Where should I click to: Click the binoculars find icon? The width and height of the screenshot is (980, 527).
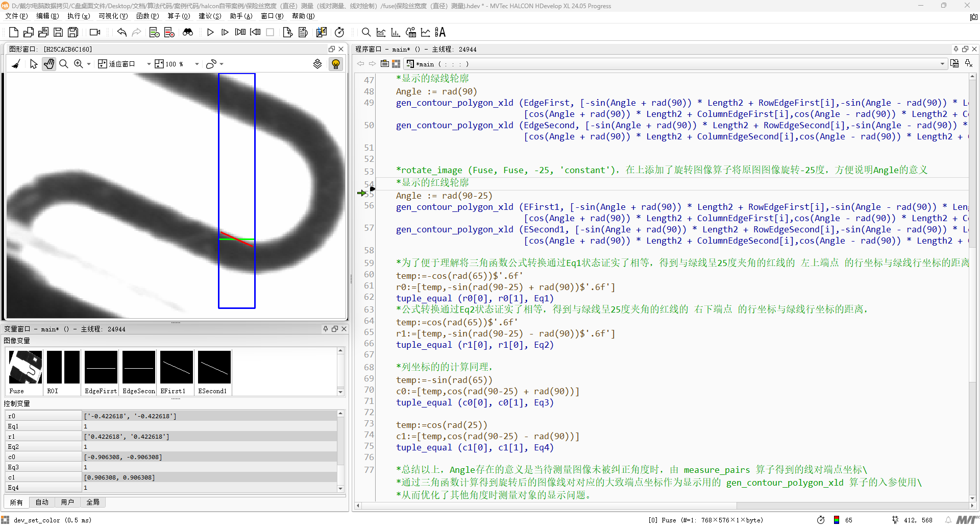point(188,32)
